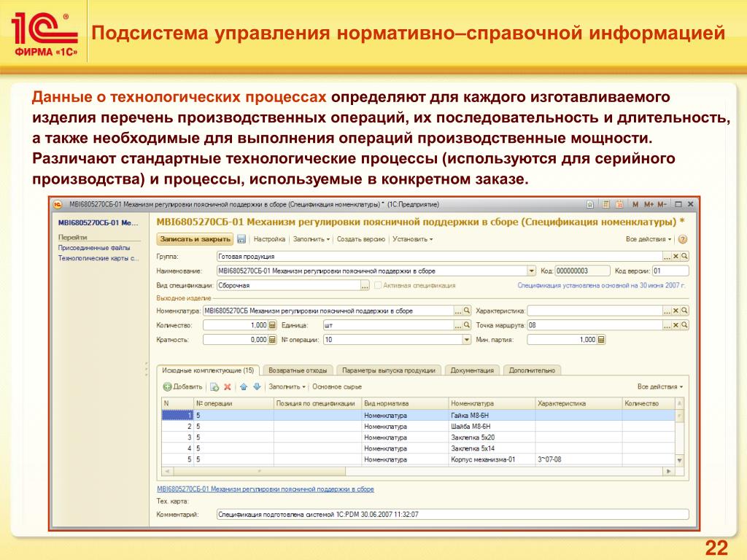Open calculator for the Кратность field
Screen dimensions: 747x560
click(x=272, y=340)
